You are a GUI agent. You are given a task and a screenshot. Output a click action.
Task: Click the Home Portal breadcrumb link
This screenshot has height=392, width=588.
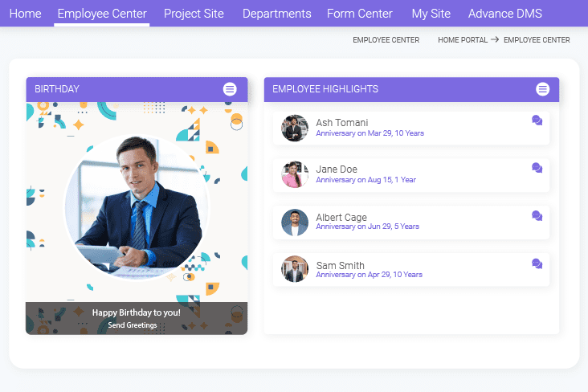[463, 40]
